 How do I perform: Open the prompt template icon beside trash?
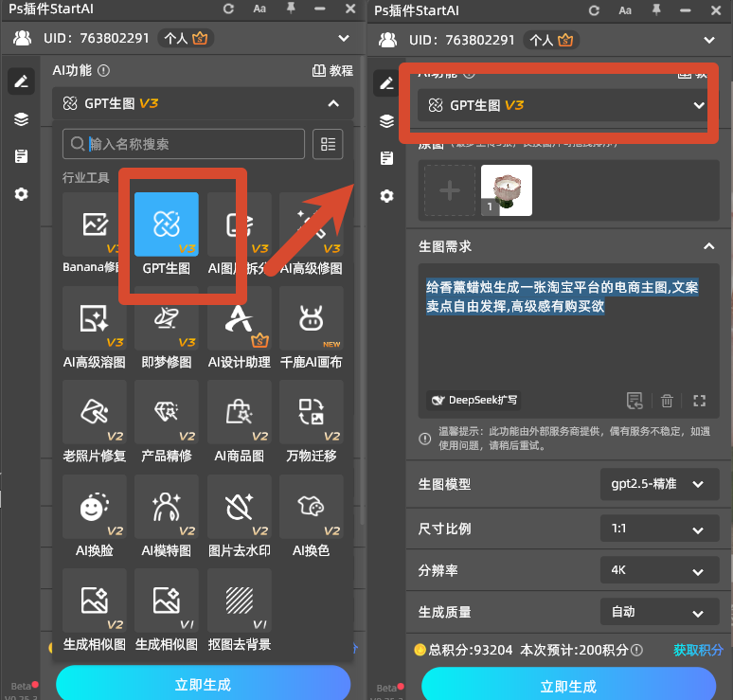click(635, 401)
